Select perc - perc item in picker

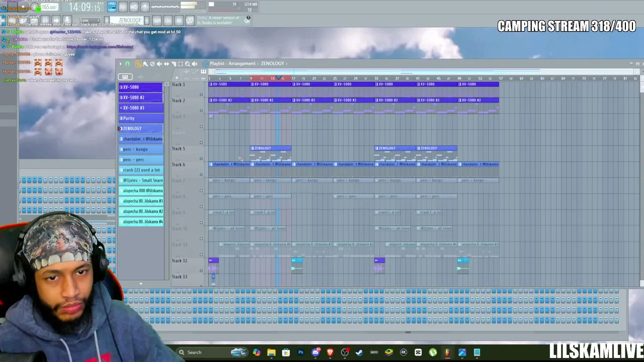[x=141, y=159]
